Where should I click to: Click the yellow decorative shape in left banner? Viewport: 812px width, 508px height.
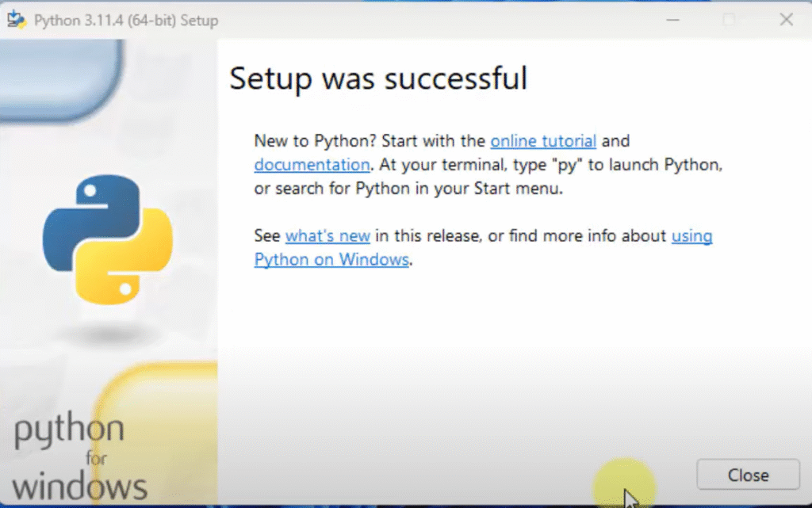pyautogui.click(x=159, y=412)
